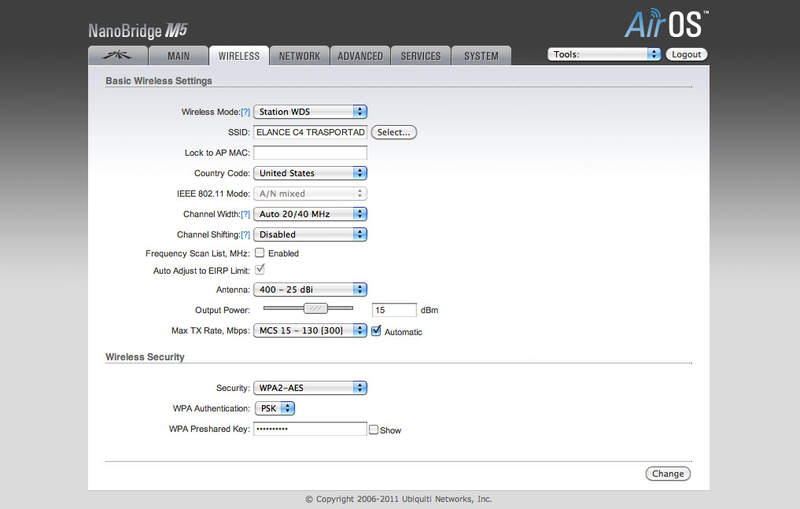The image size is (800, 509).
Task: Enable the Frequency Scan List checkbox
Action: coord(260,252)
